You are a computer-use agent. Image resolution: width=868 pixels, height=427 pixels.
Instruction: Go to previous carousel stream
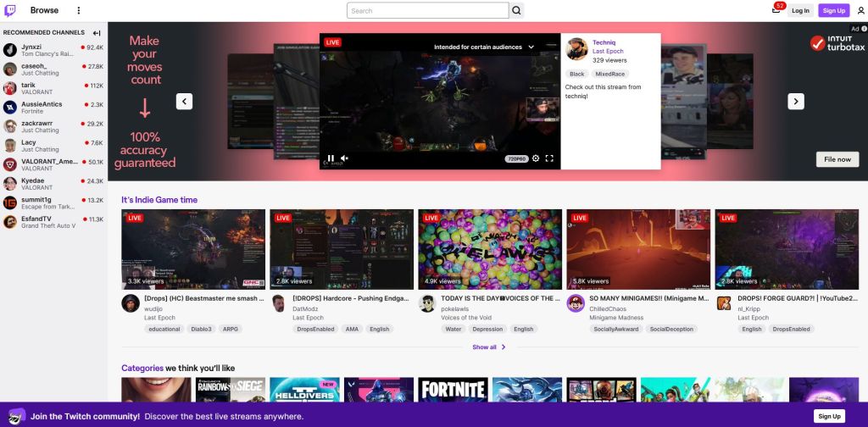click(185, 102)
